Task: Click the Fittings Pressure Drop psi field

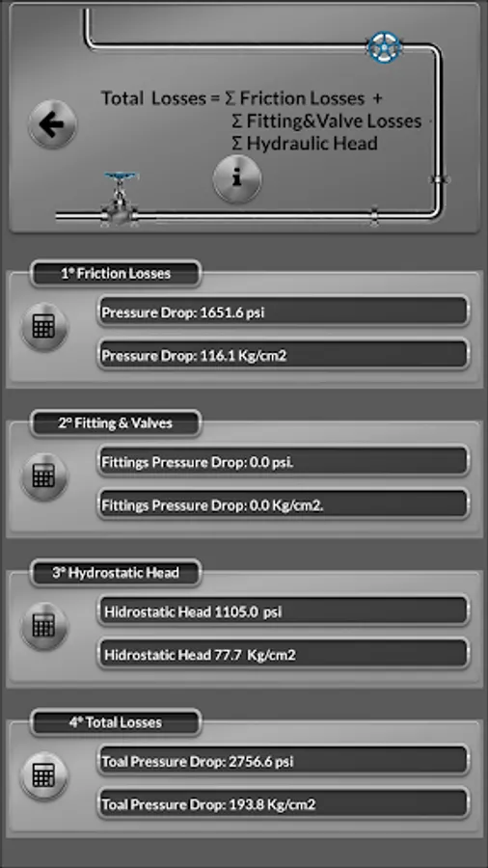Action: coord(284,462)
